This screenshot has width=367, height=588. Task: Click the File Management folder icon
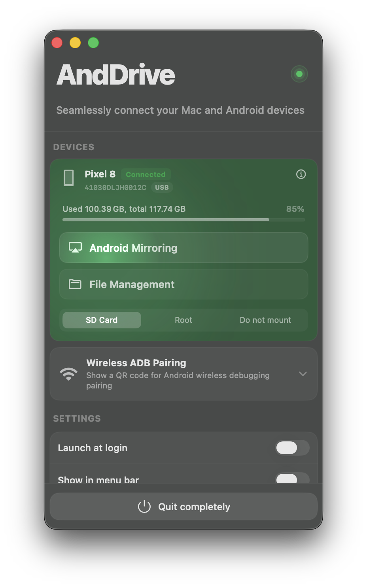click(75, 284)
